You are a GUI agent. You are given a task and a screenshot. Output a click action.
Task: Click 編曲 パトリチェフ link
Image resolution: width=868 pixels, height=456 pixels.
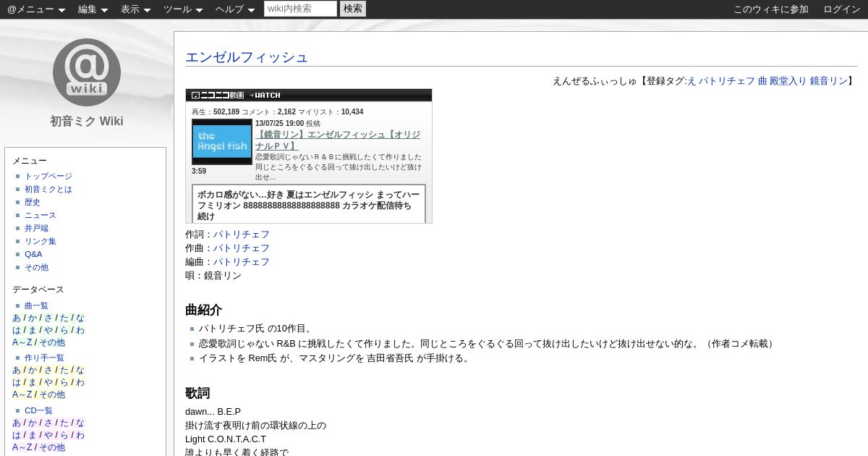click(241, 262)
